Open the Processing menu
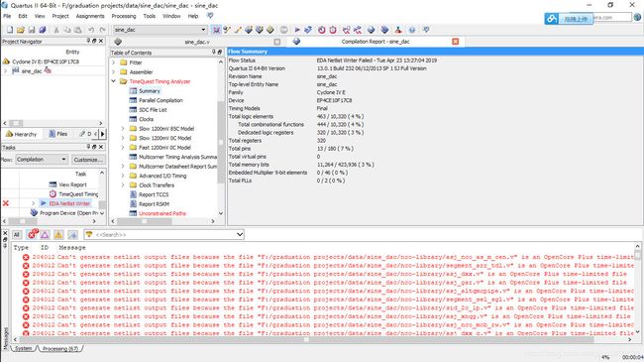Viewport: 644px width, 362px height. click(x=124, y=16)
